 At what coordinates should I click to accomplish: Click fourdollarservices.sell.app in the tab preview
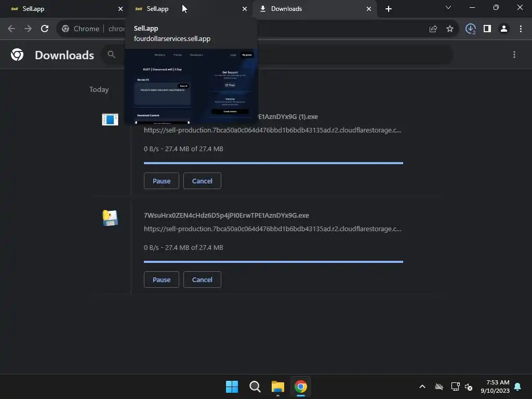click(x=172, y=38)
